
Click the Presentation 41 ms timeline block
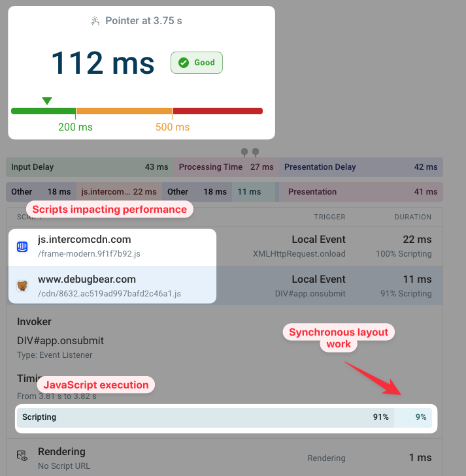[x=362, y=192]
